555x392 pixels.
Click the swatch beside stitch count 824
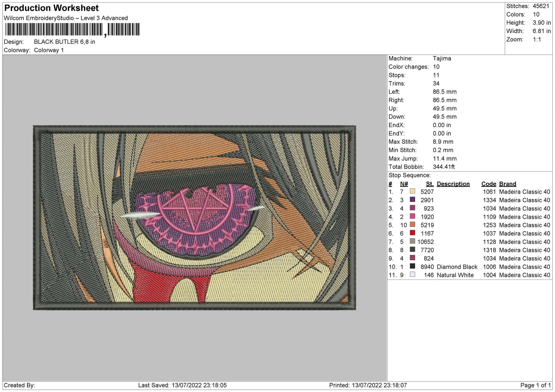pyautogui.click(x=413, y=258)
